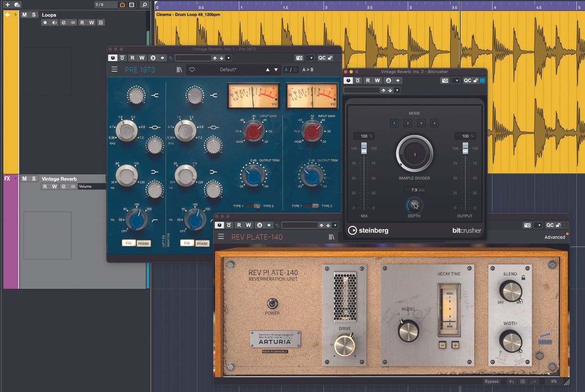Open the Edit Channel icon on Loops track

click(64, 22)
